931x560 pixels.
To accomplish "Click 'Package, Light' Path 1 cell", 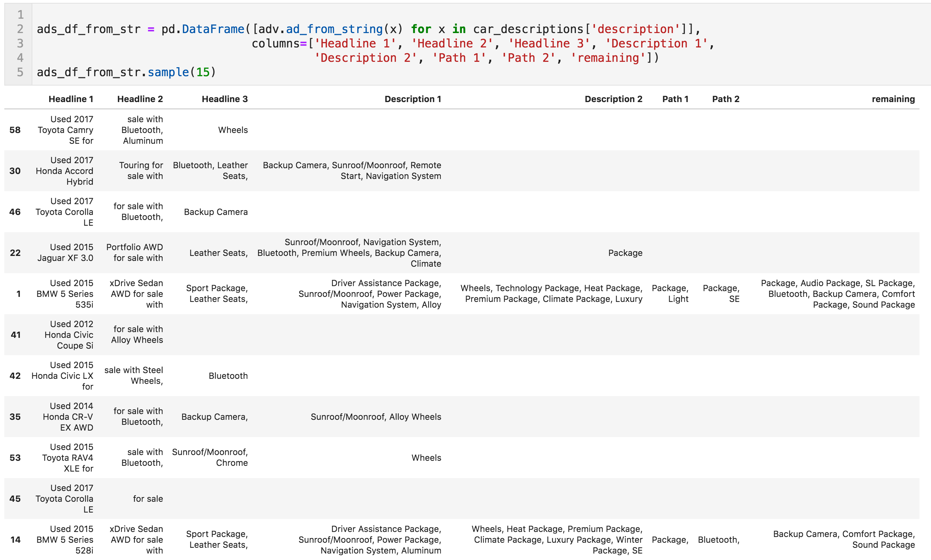I will (670, 294).
